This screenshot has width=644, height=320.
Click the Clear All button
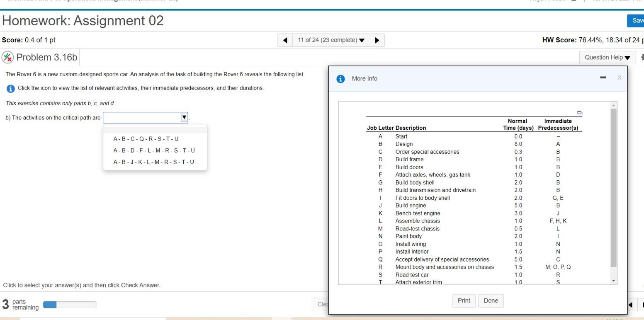point(321,304)
